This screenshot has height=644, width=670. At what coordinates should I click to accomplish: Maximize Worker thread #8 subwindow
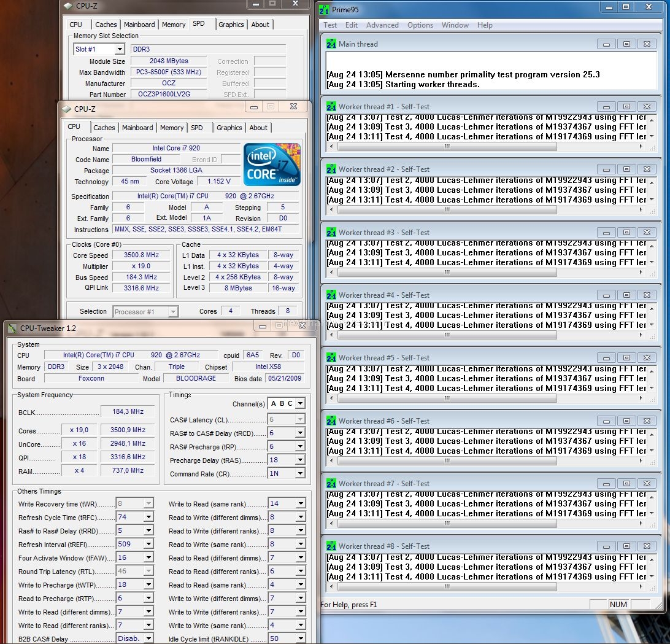[x=626, y=546]
